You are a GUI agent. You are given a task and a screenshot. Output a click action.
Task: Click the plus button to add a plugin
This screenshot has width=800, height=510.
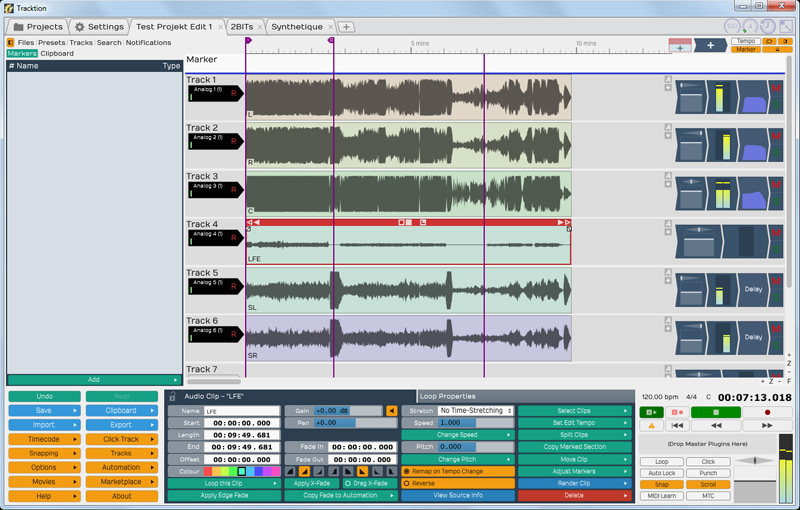(x=710, y=45)
